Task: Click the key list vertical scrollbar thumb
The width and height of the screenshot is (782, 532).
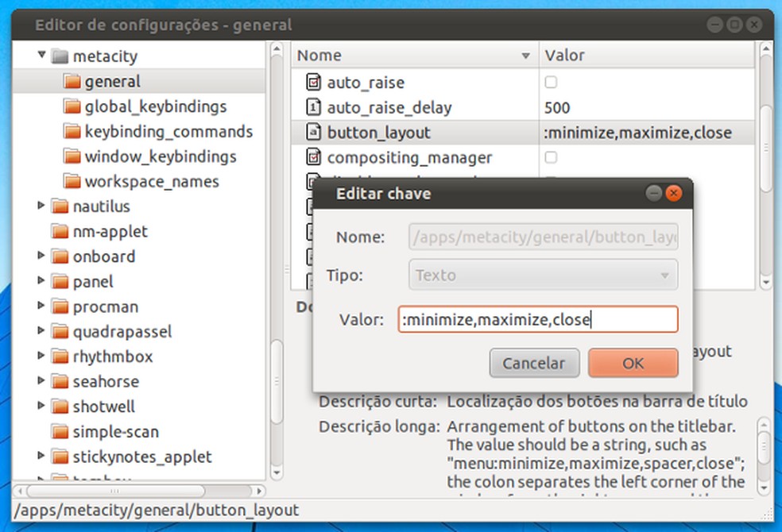Action: tap(766, 148)
